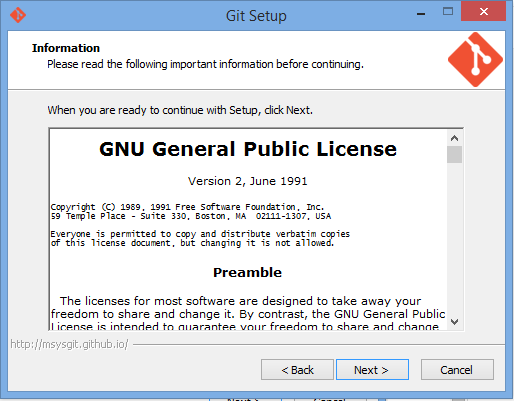Click the 'of this license document' line
This screenshot has width=514, height=401.
pyautogui.click(x=192, y=243)
